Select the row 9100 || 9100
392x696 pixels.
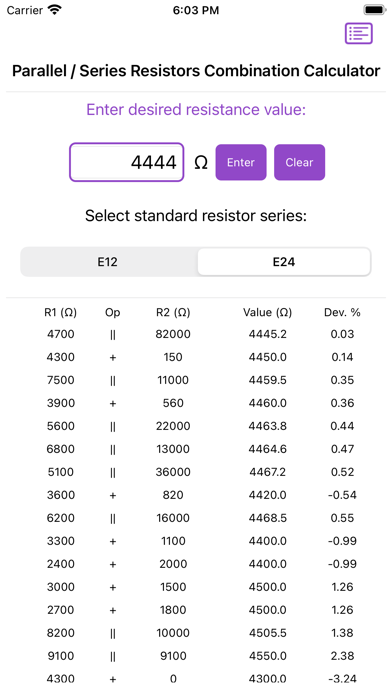[x=196, y=656]
